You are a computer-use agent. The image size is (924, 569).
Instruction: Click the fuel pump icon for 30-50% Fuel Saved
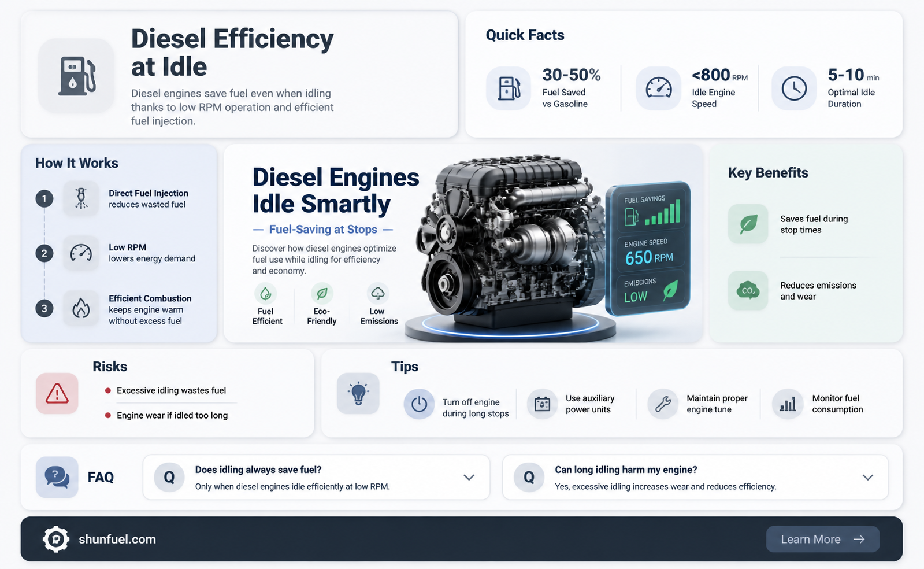[x=509, y=88]
